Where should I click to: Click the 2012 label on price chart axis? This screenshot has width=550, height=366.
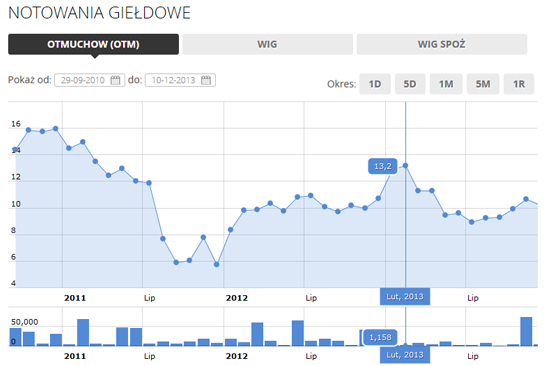[236, 298]
